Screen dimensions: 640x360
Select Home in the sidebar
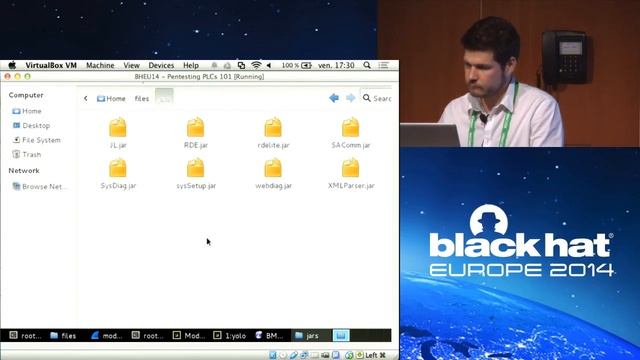(27, 111)
